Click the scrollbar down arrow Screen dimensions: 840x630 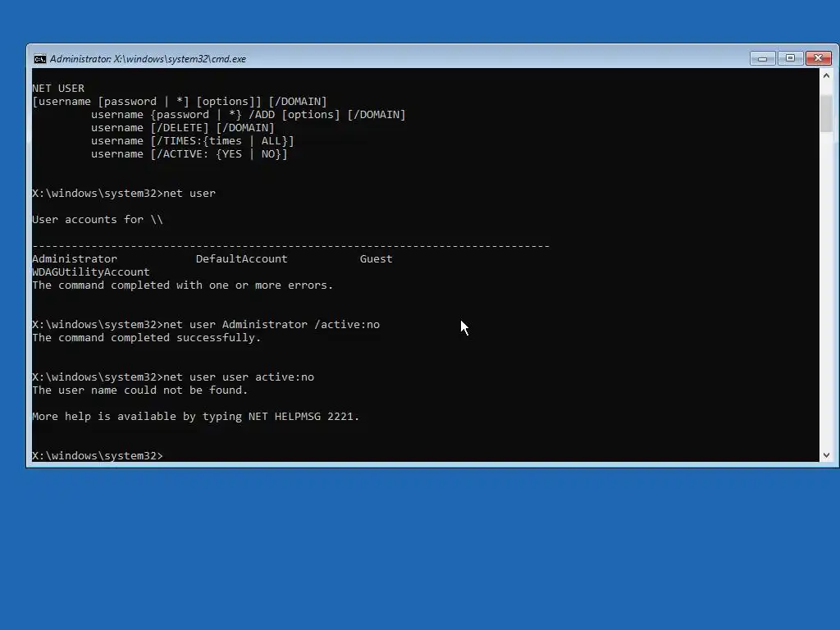826,454
